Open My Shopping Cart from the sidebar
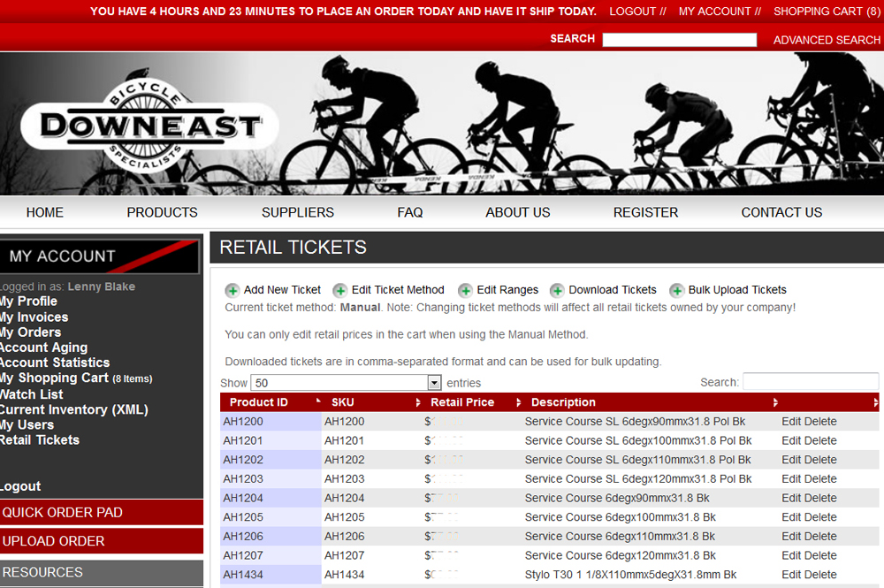 point(55,378)
